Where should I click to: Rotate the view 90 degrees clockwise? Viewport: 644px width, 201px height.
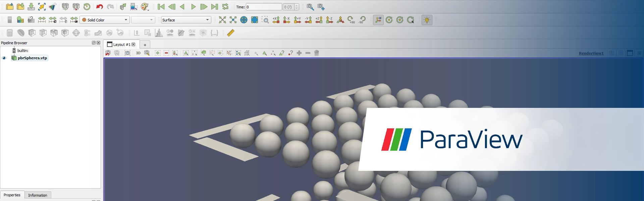click(x=351, y=20)
